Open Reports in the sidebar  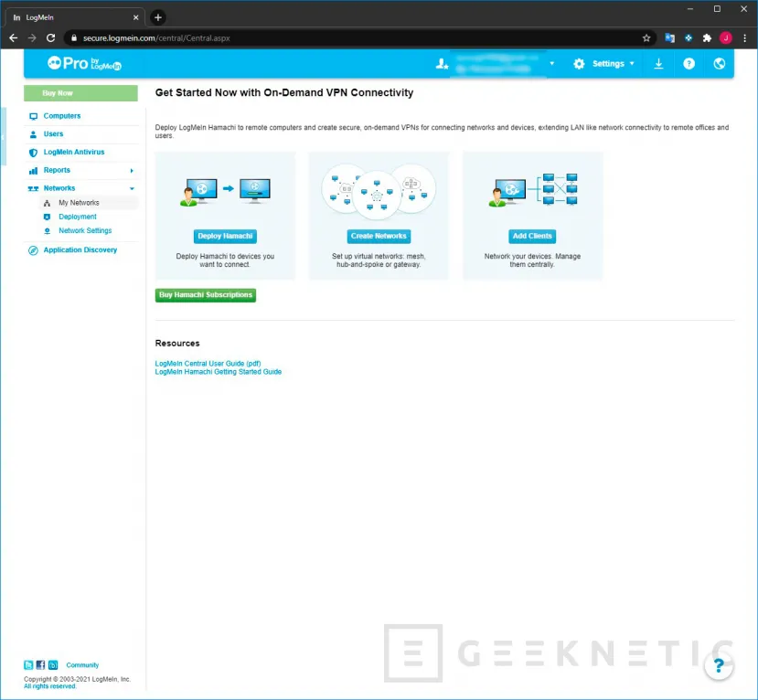tap(57, 170)
